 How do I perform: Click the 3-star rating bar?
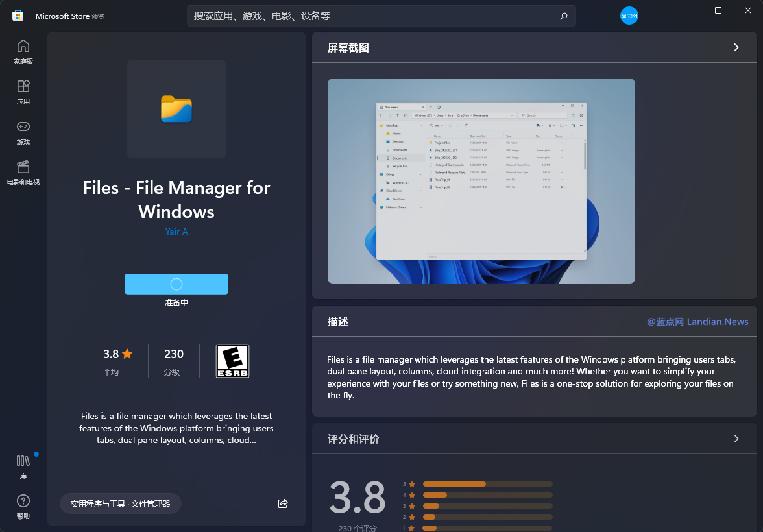coord(488,506)
